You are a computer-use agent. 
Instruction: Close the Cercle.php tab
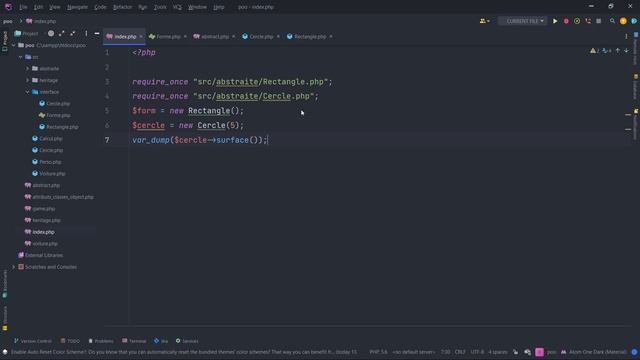(x=278, y=36)
